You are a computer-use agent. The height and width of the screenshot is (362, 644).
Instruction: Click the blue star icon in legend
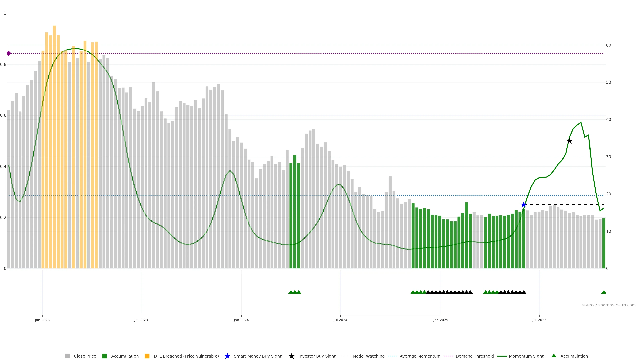coord(227,356)
